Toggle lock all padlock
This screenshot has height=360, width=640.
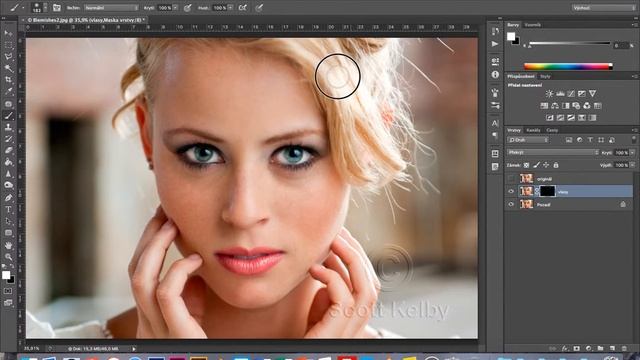[556, 165]
